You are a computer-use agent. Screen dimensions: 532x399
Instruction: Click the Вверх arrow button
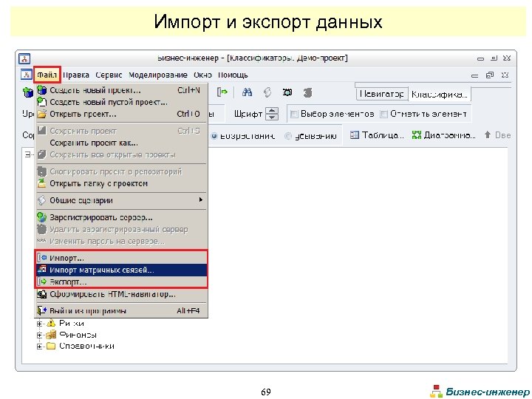pos(497,135)
